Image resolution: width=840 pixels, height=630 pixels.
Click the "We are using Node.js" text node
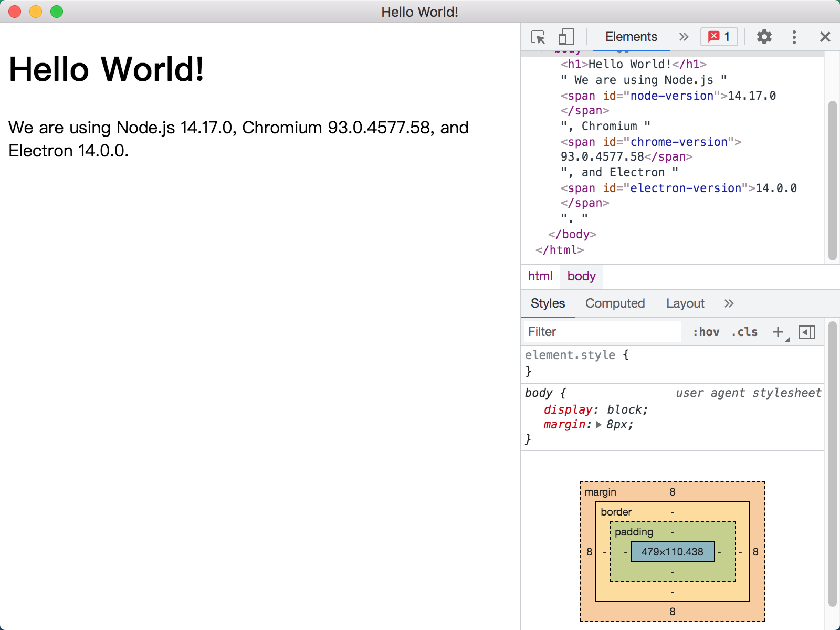tap(644, 80)
